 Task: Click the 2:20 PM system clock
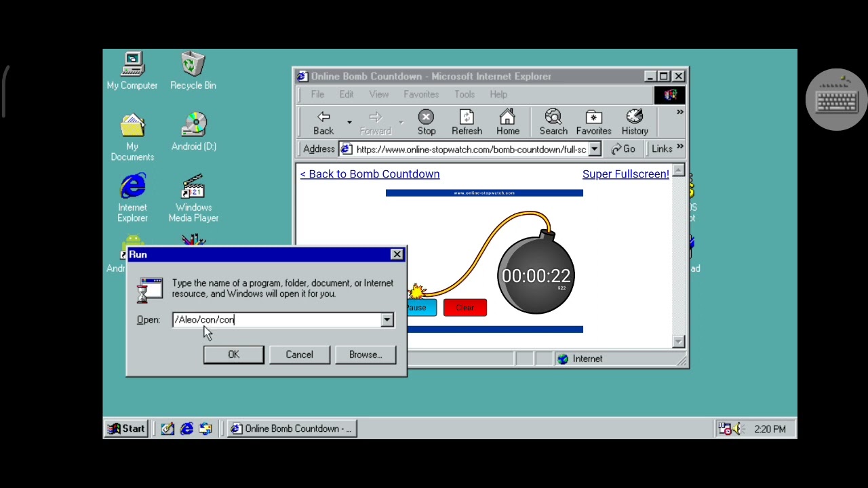point(770,429)
